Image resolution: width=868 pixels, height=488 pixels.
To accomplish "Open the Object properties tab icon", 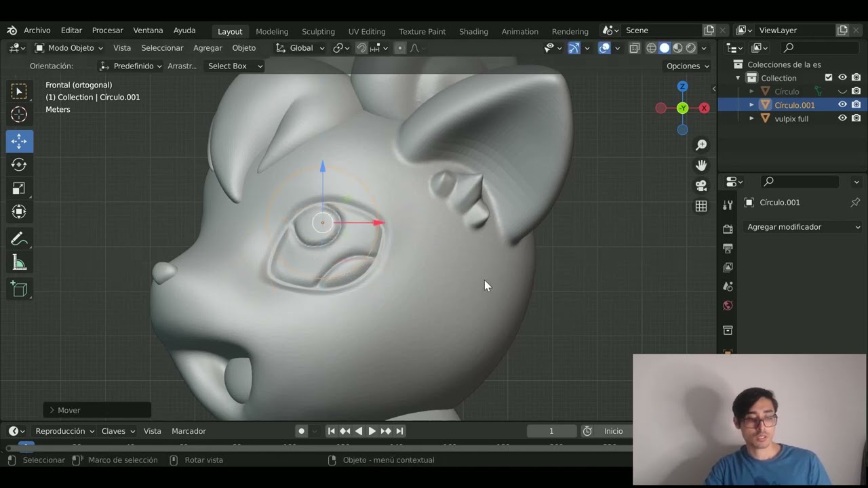I will click(x=728, y=351).
